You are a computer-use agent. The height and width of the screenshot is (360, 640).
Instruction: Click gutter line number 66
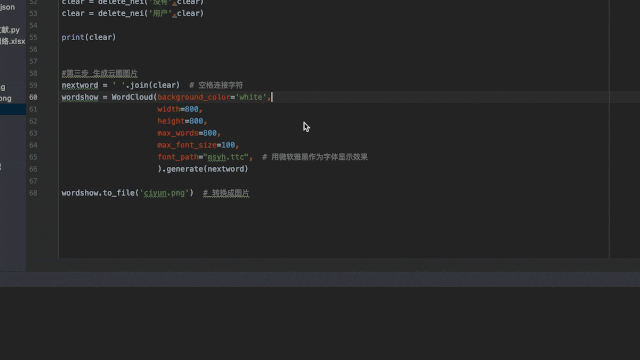coord(33,169)
